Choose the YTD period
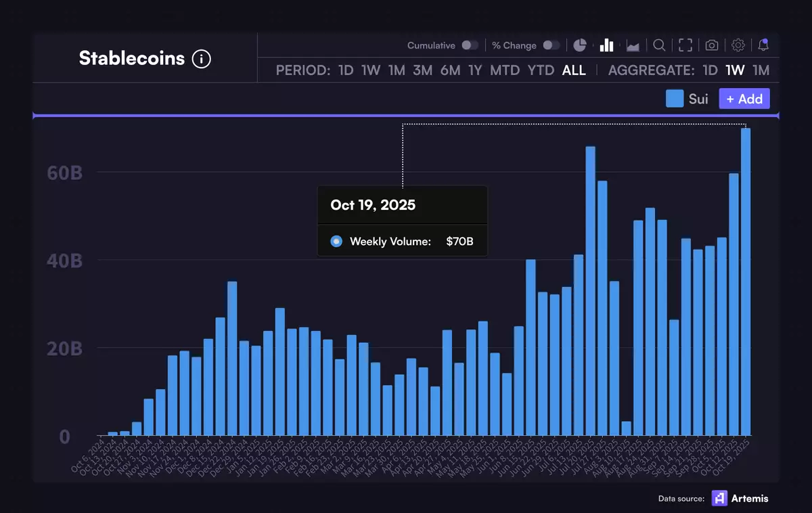Image resolution: width=812 pixels, height=513 pixels. (541, 70)
